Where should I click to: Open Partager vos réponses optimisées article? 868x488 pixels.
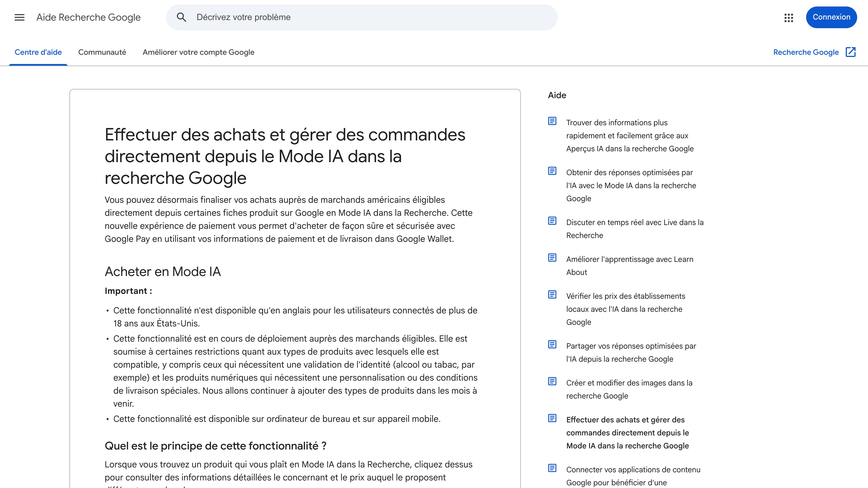coord(631,353)
